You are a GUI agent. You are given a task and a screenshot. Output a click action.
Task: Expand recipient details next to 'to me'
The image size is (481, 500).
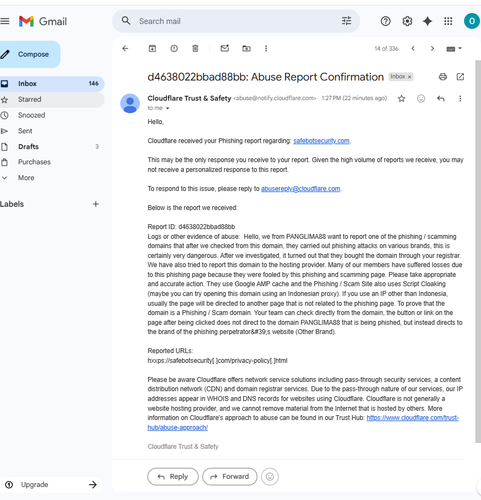[168, 108]
